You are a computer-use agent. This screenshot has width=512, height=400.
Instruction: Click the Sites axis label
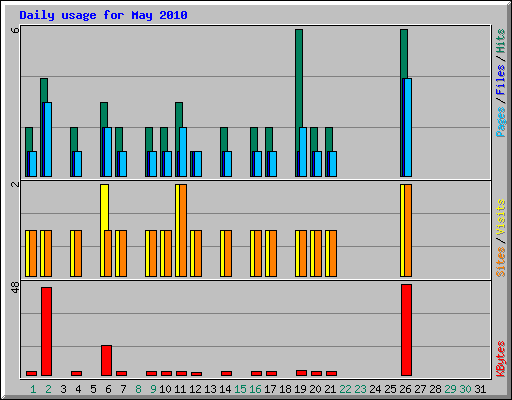tap(501, 262)
